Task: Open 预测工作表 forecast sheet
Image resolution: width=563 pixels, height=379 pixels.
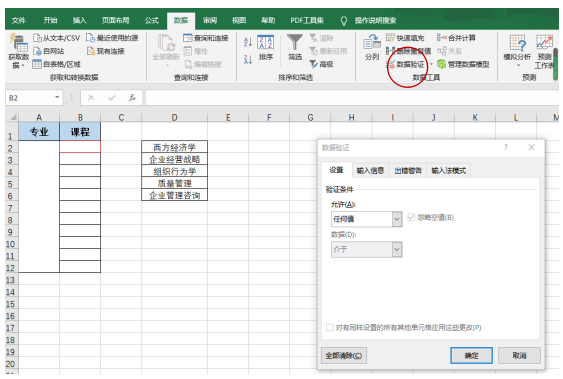Action: (544, 51)
